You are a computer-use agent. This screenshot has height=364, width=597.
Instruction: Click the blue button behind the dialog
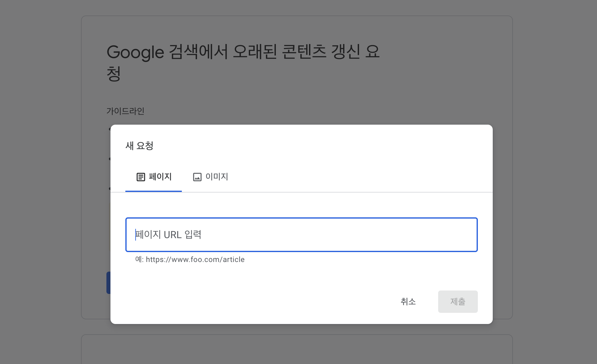click(x=109, y=282)
